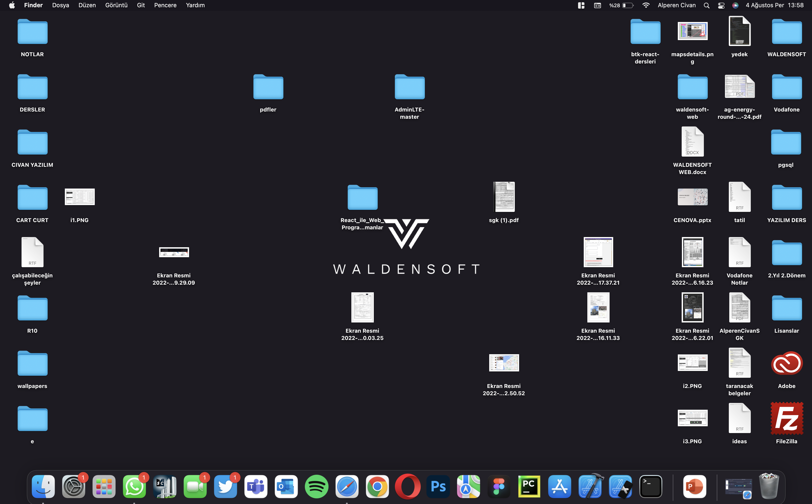The width and height of the screenshot is (812, 504).
Task: Open Spotlight search in the menu bar
Action: (x=706, y=5)
